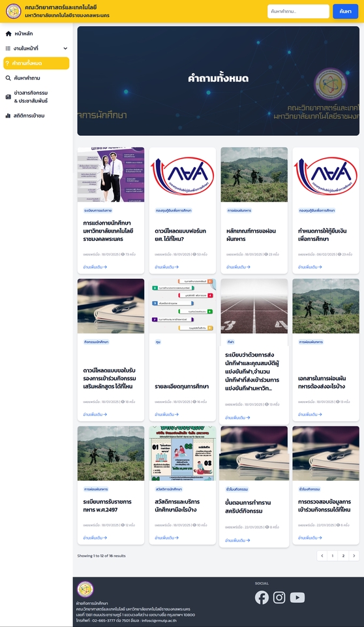This screenshot has height=627, width=364.
Task: Click the bar chart icon for สถิติการเข้าชม
Action: point(8,116)
